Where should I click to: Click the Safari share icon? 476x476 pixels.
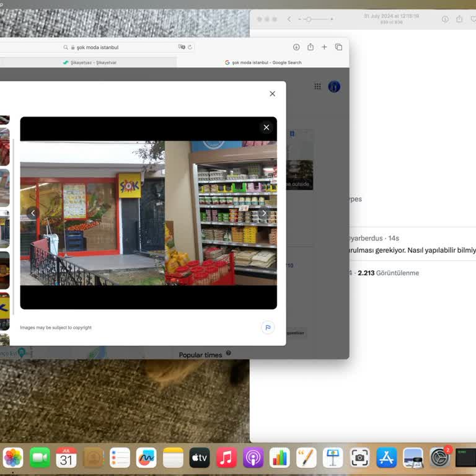click(311, 46)
